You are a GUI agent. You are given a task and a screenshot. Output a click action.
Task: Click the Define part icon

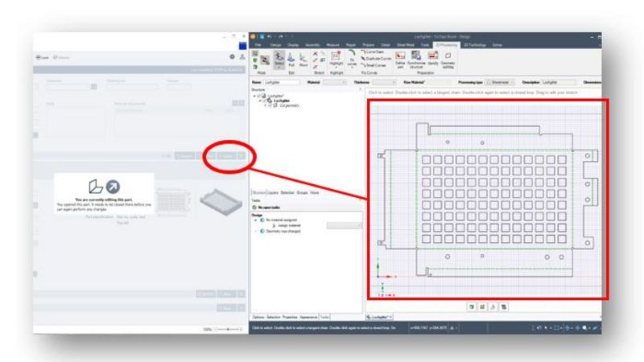click(x=400, y=58)
